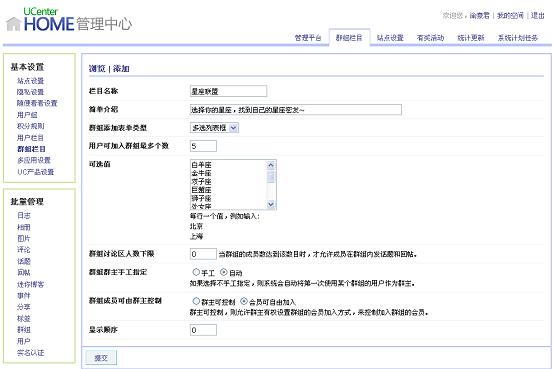This screenshot has width=553, height=369.
Task: Open 群组栏目 in the sidebar
Action: (31, 149)
